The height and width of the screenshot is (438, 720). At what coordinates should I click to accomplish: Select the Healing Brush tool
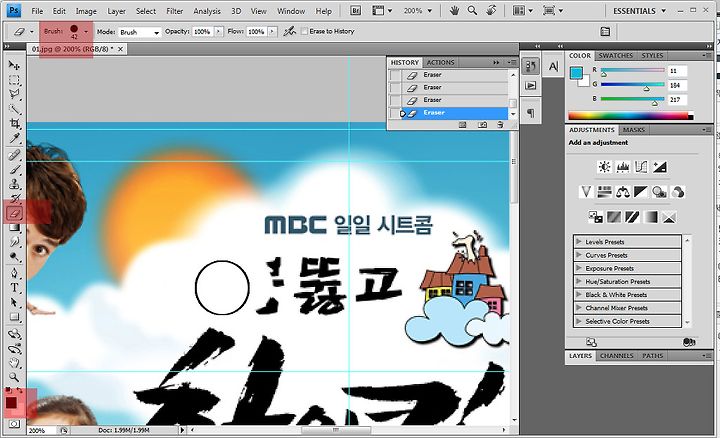14,155
